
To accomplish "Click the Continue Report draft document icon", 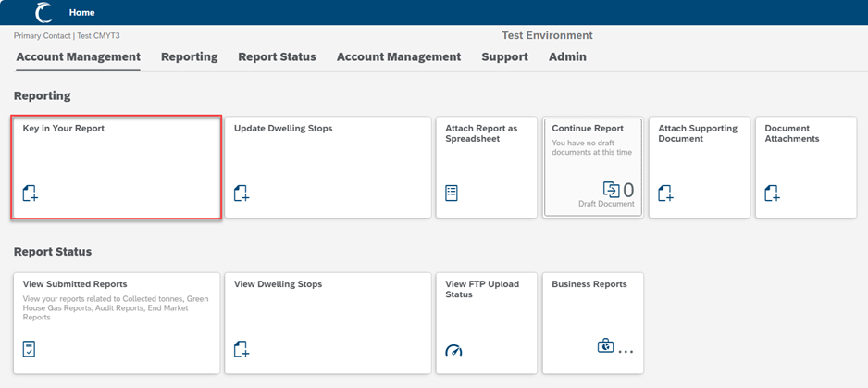I will click(611, 189).
